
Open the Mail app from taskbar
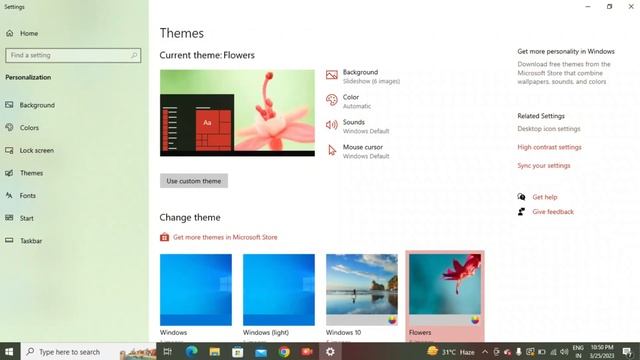pos(261,351)
